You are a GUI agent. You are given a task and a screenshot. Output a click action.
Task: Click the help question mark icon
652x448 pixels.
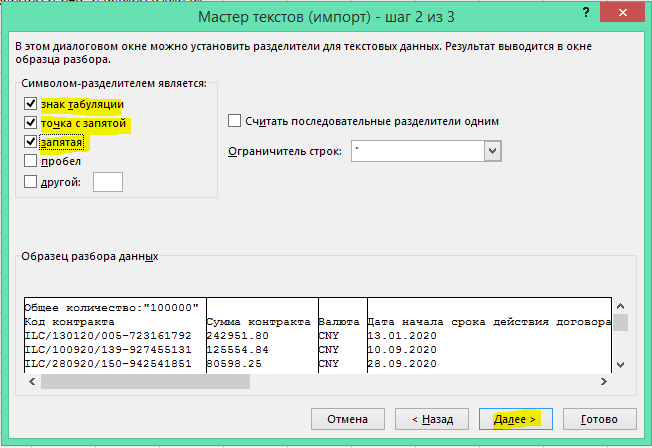coord(582,14)
